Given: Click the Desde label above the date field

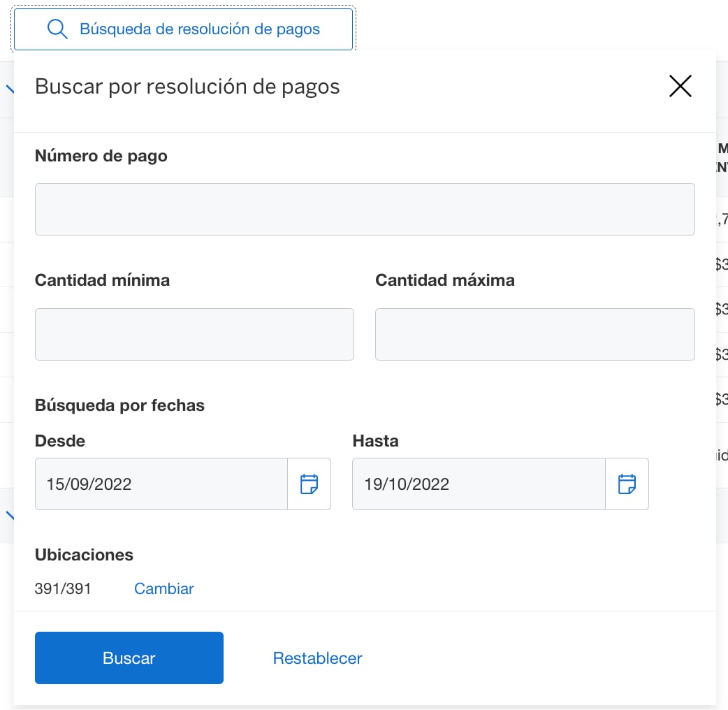Looking at the screenshot, I should (59, 440).
